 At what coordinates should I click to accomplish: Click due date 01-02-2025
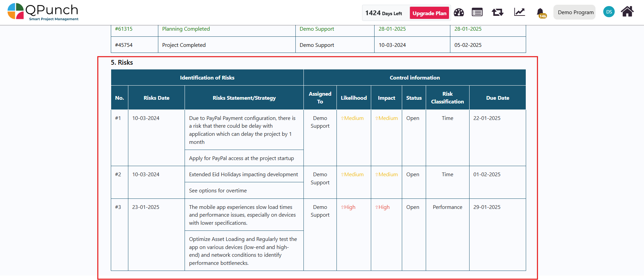(487, 175)
